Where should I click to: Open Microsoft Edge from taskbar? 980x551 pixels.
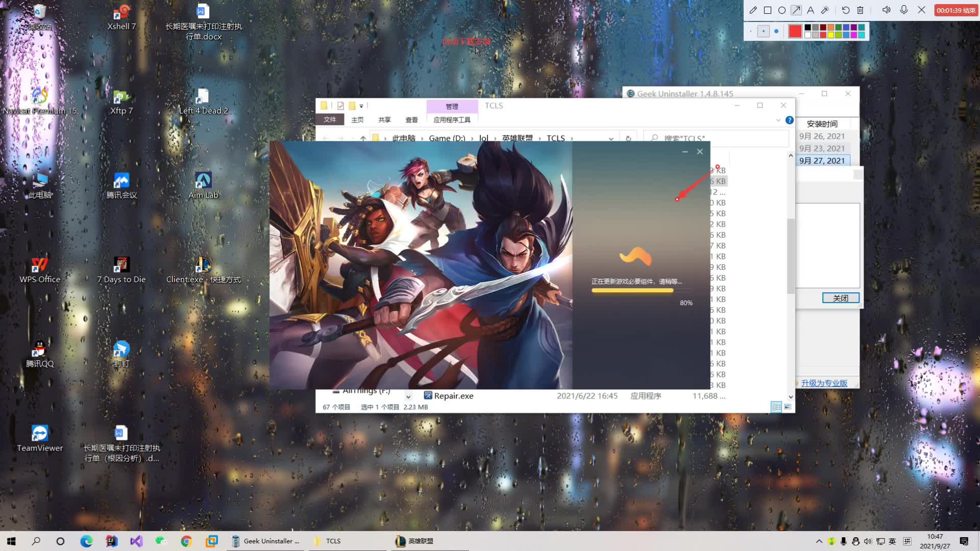(x=86, y=541)
